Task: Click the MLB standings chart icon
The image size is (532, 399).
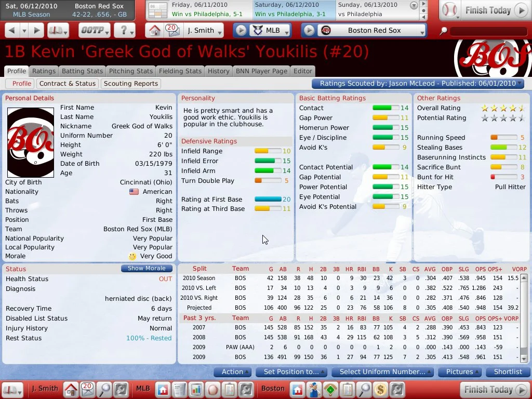Action: (196, 389)
